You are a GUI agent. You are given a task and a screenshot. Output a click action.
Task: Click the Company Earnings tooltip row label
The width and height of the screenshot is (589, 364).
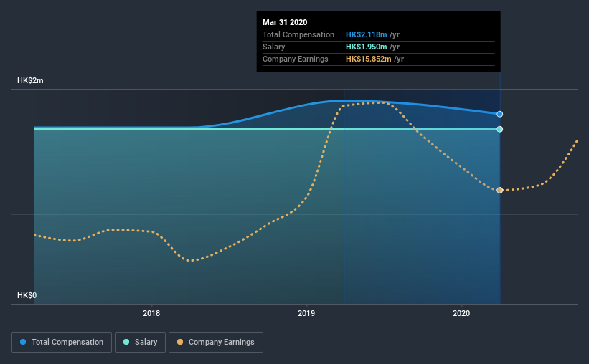(x=296, y=59)
